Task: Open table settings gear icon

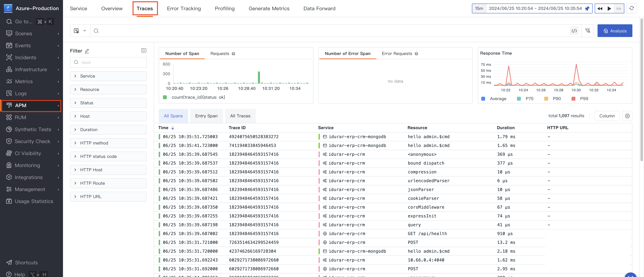Action: 627,116
